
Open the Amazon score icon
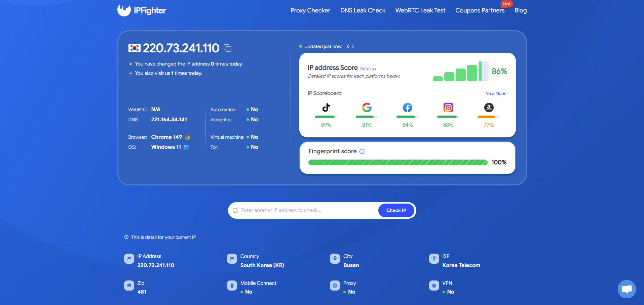coord(489,107)
